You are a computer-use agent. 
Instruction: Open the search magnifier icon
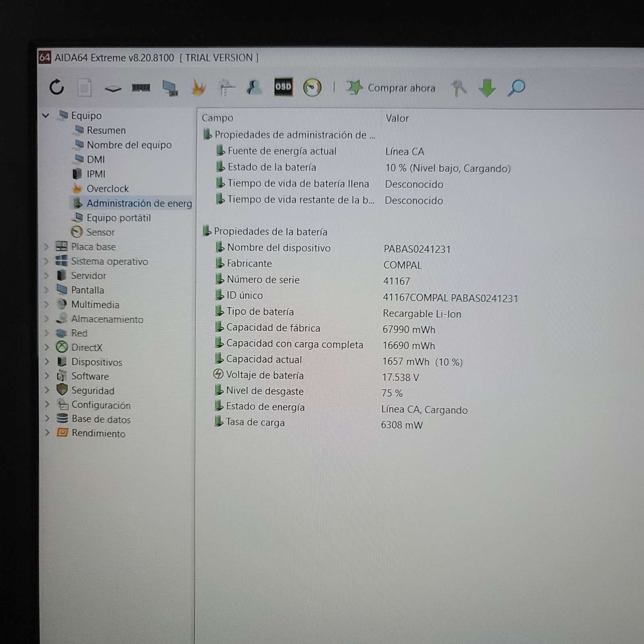[516, 88]
